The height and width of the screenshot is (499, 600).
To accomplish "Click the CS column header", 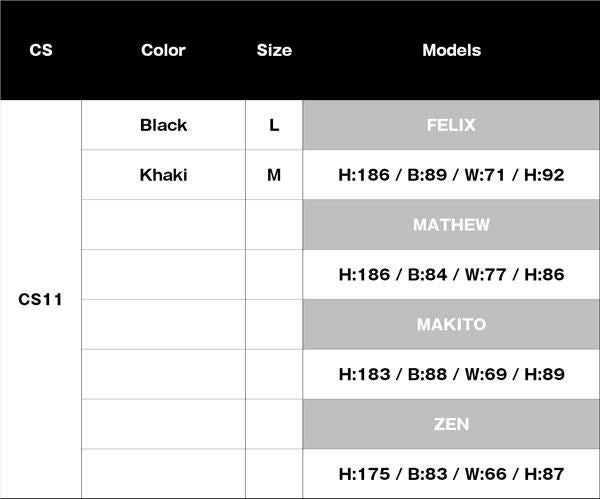I will (41, 50).
